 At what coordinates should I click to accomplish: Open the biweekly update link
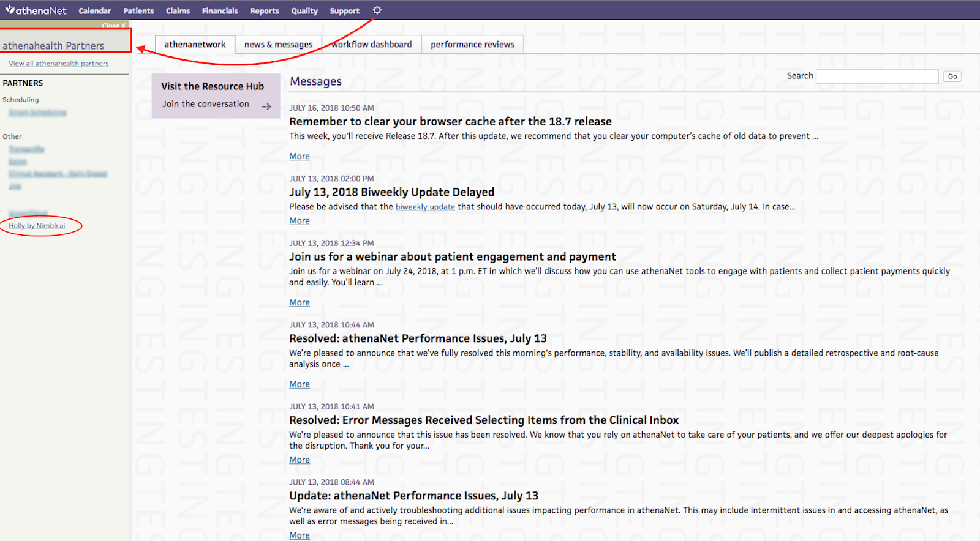coord(425,207)
